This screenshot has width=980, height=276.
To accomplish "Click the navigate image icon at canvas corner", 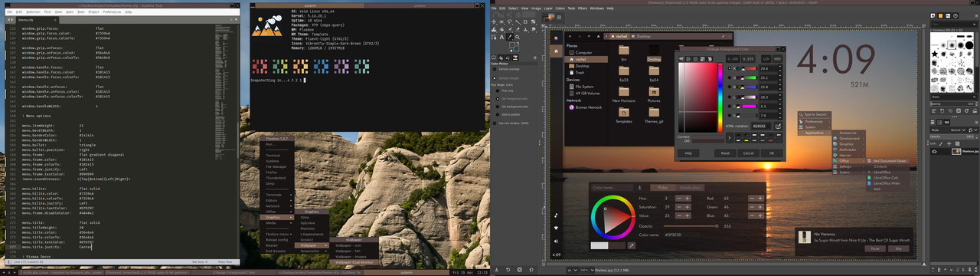I will coord(924,264).
